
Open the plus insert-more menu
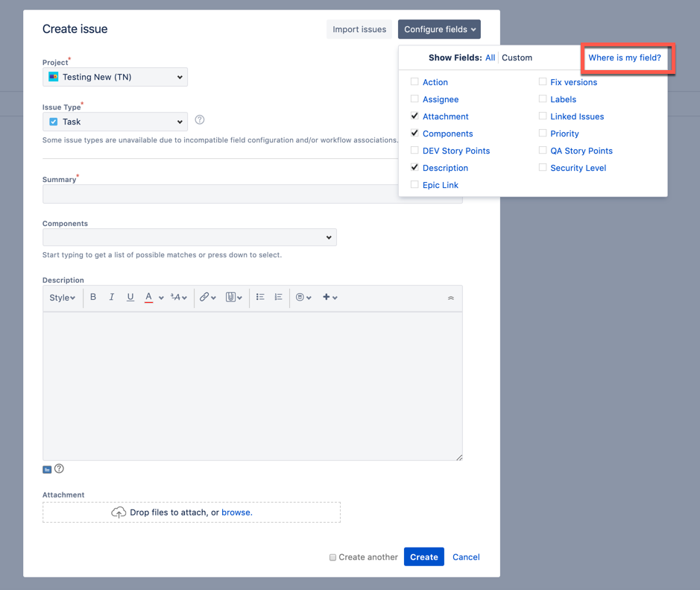330,297
